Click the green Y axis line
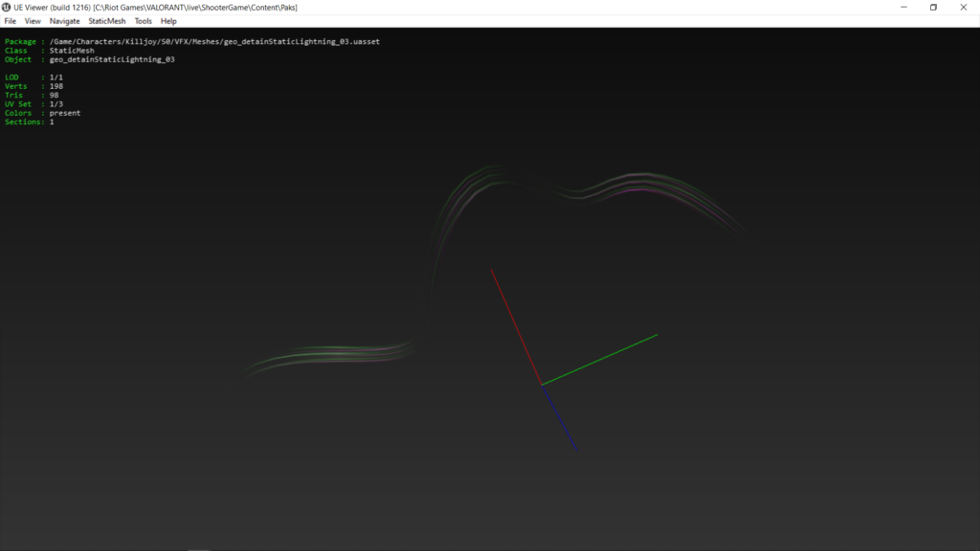 600,360
